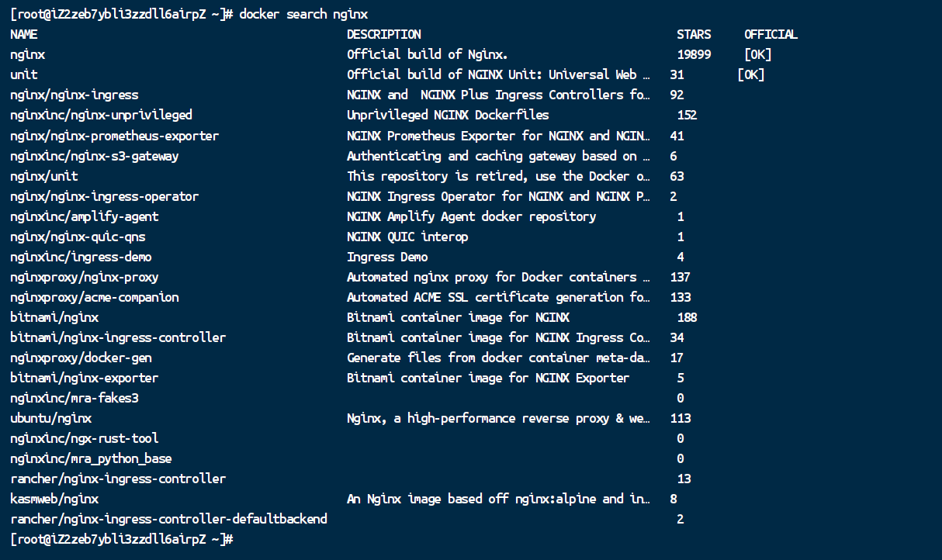The image size is (942, 560).
Task: Click the "NGINX QUIC interop" description
Action: [x=407, y=237]
